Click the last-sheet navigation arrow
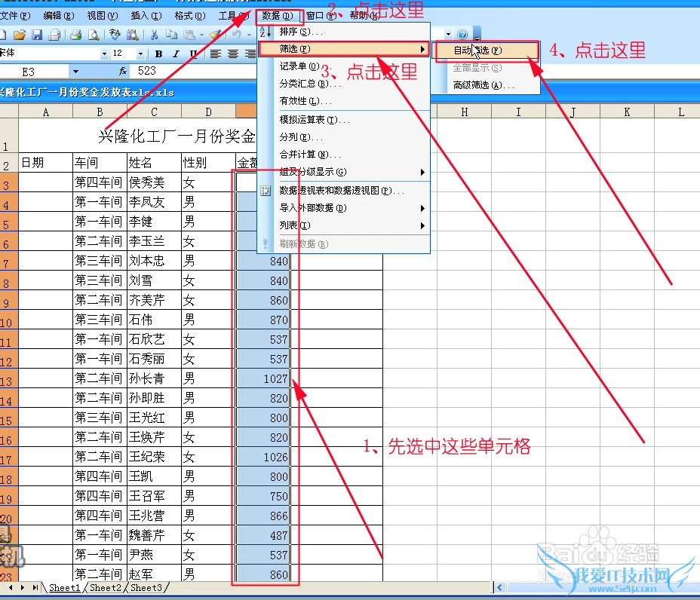Screen dimensions: 700x600 point(35,588)
